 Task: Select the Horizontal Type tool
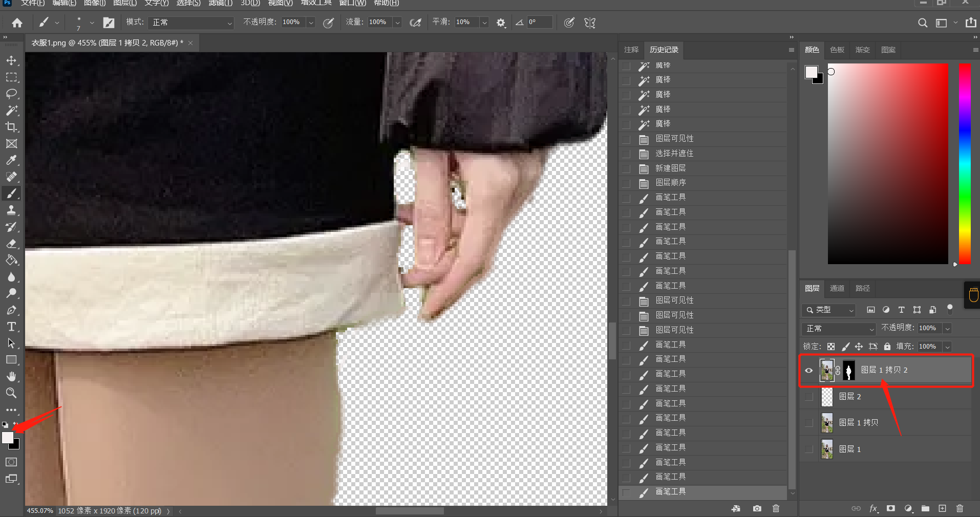coord(11,327)
